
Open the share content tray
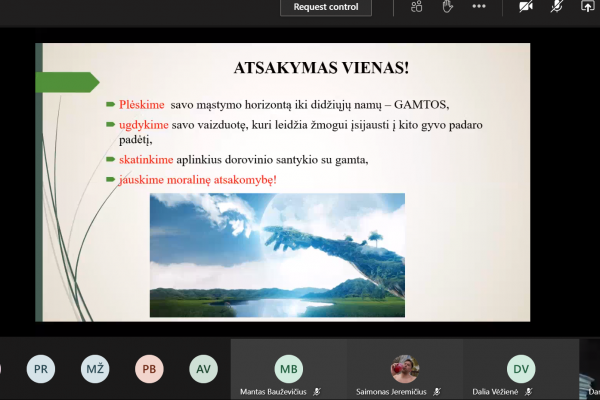[587, 7]
